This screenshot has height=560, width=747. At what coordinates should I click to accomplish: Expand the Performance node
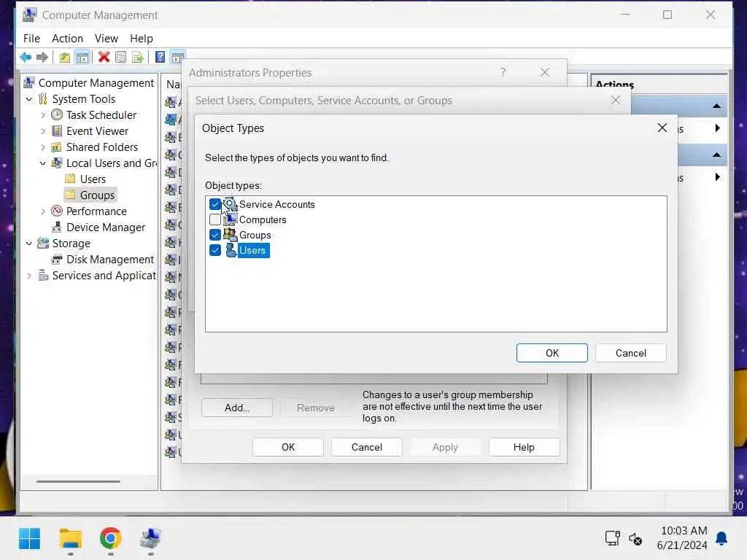pyautogui.click(x=43, y=211)
